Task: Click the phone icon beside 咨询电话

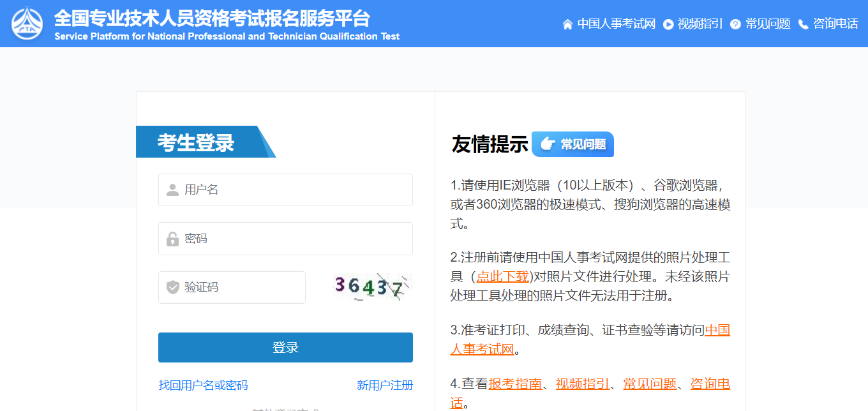Action: click(x=803, y=24)
